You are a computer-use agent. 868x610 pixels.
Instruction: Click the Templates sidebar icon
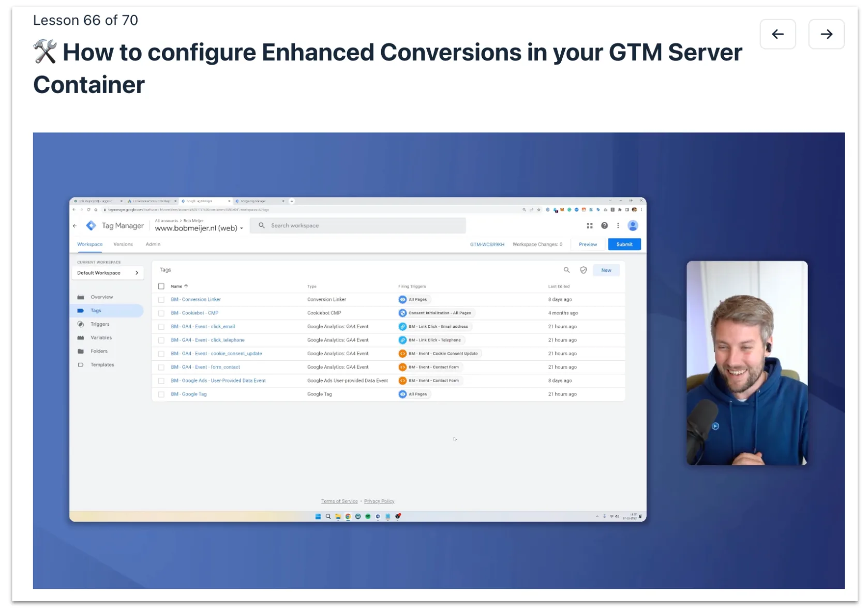click(81, 364)
